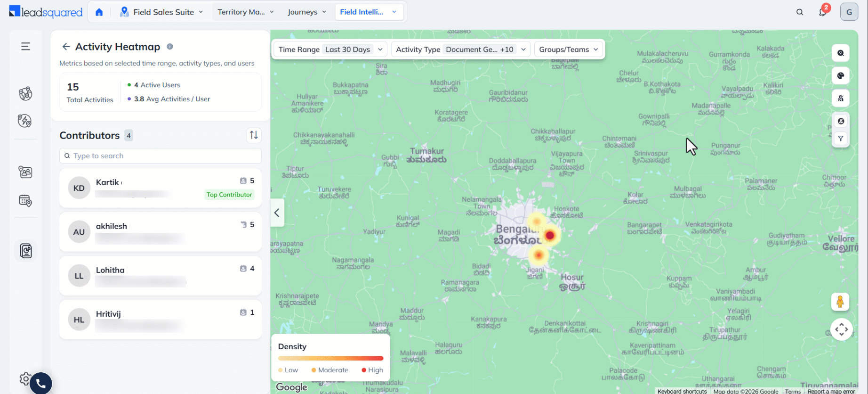
Task: Select contributor Hritivij
Action: (x=161, y=320)
